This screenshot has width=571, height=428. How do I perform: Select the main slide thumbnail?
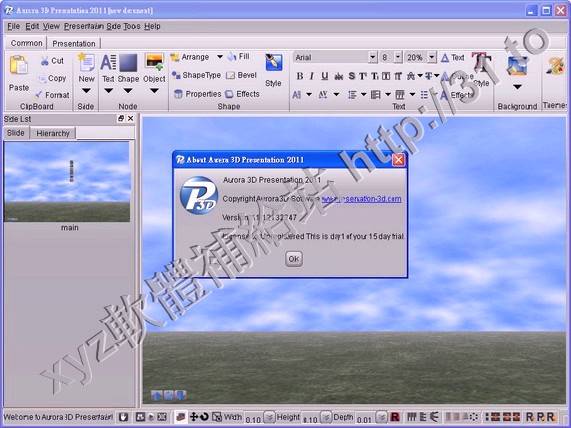[67, 182]
